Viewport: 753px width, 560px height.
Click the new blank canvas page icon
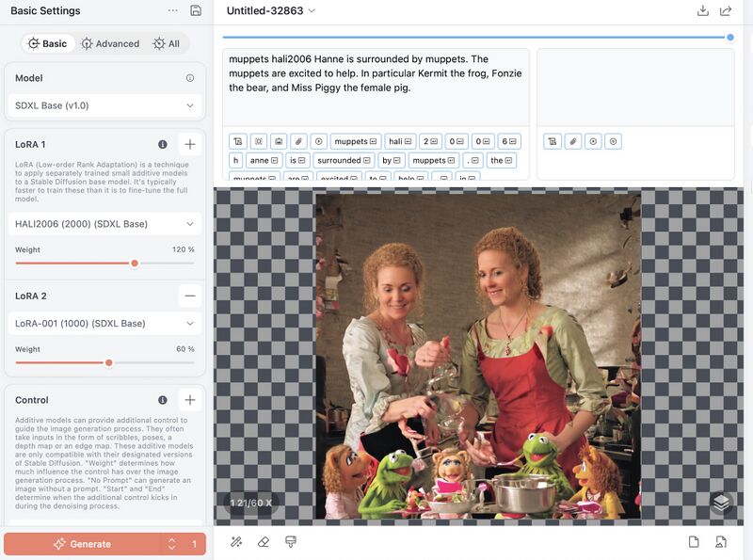click(x=694, y=541)
